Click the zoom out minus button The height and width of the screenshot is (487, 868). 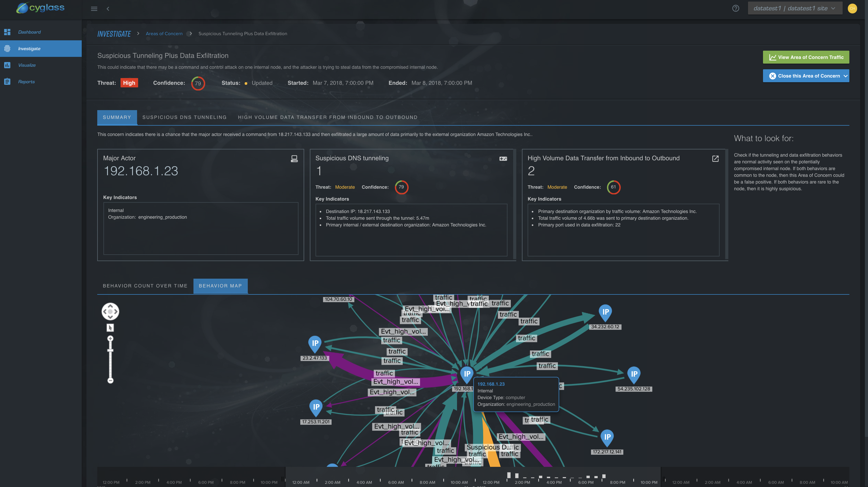click(x=110, y=381)
